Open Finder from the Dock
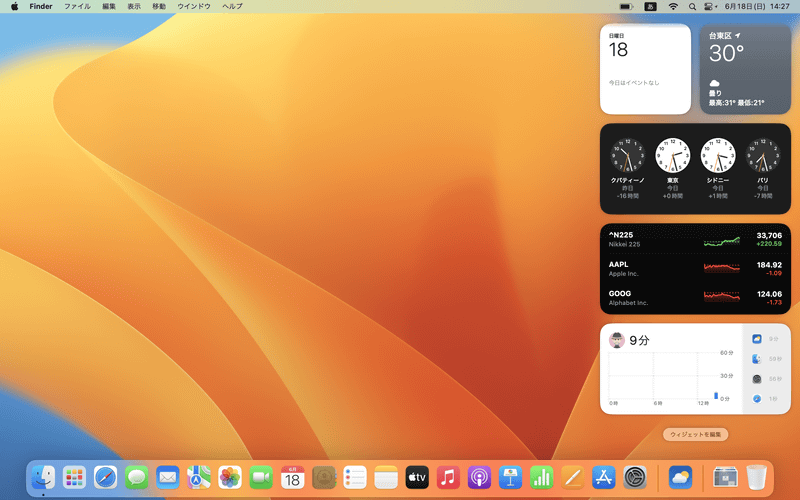Image resolution: width=800 pixels, height=500 pixels. click(43, 478)
